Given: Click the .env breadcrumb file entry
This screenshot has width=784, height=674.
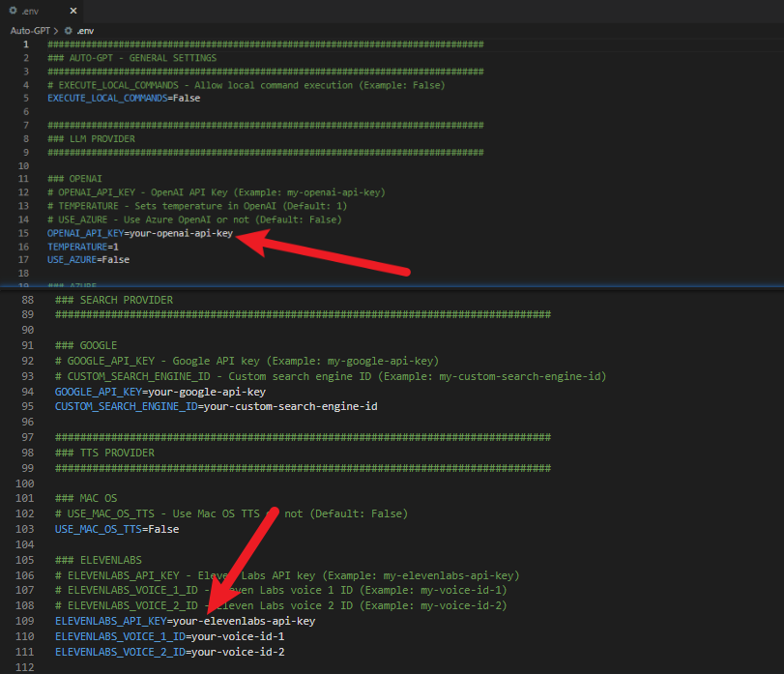Looking at the screenshot, I should (x=85, y=31).
